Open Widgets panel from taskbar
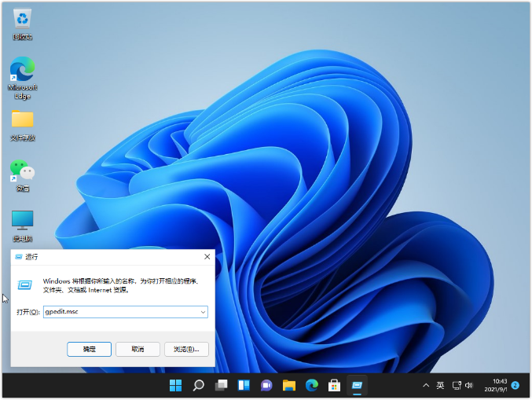 244,385
